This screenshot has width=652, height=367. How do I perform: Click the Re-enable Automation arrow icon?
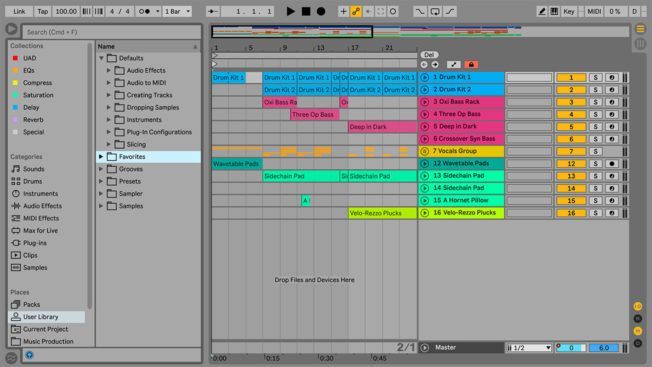click(x=368, y=11)
